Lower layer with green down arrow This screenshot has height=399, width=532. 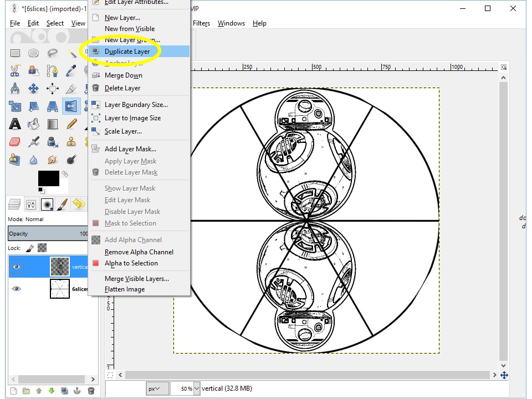click(x=52, y=391)
